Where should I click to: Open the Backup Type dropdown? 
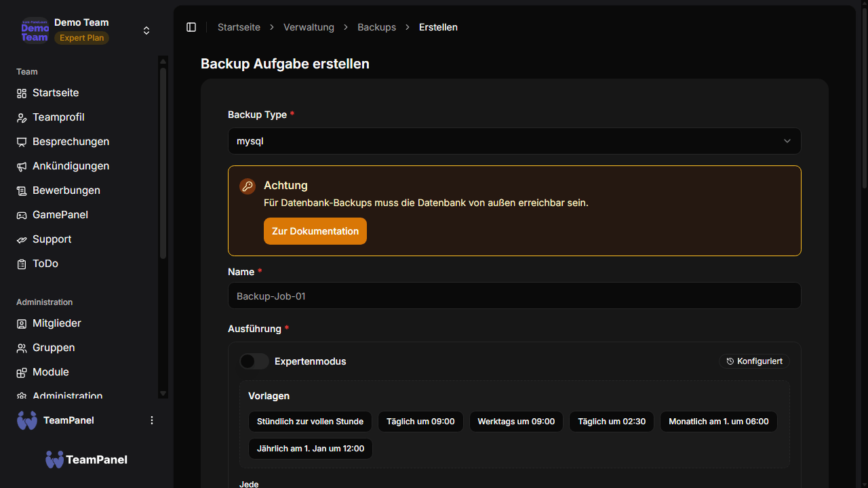pyautogui.click(x=514, y=141)
